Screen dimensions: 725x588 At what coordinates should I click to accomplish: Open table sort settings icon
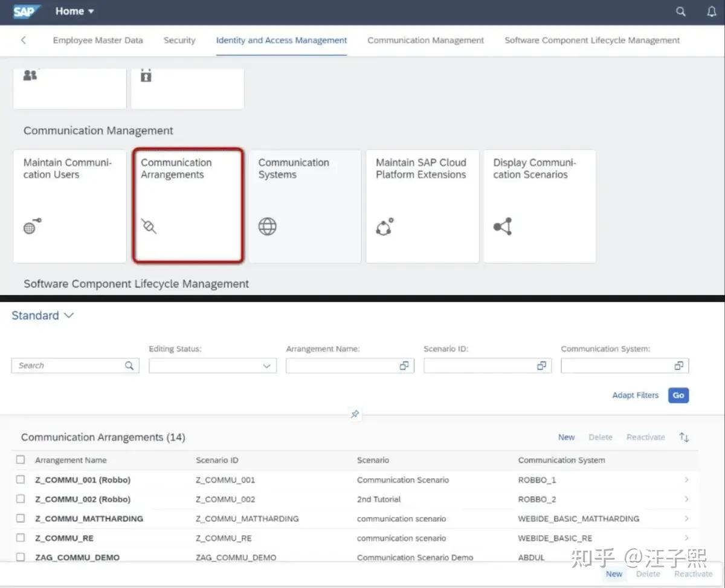pos(684,437)
